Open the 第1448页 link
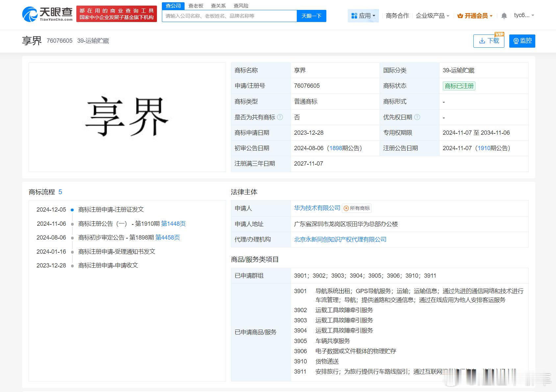Viewport: 556px width, 392px height. coord(173,224)
